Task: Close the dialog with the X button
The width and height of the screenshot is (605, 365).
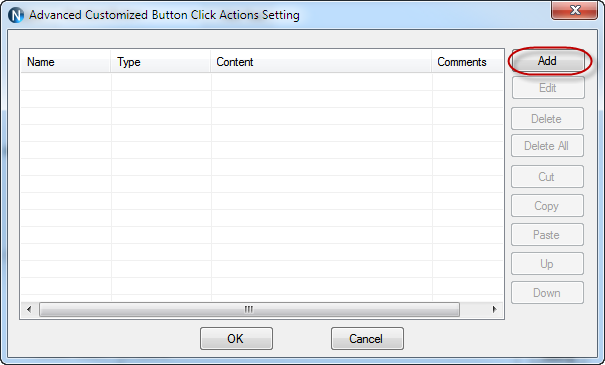Action: click(x=575, y=10)
